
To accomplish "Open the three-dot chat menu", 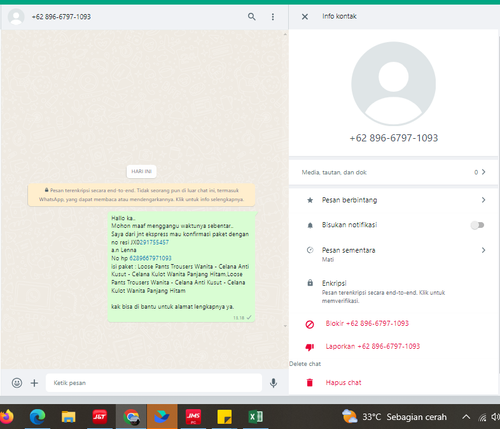I will tap(273, 17).
